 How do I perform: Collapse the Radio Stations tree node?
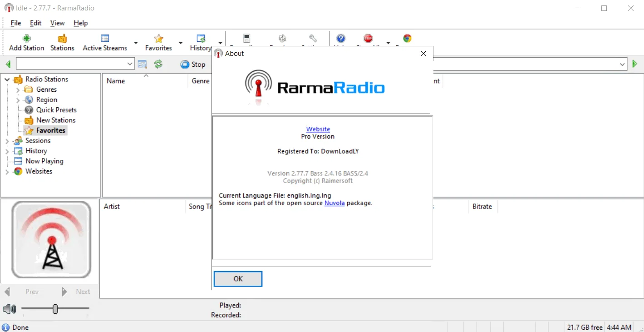click(x=7, y=79)
